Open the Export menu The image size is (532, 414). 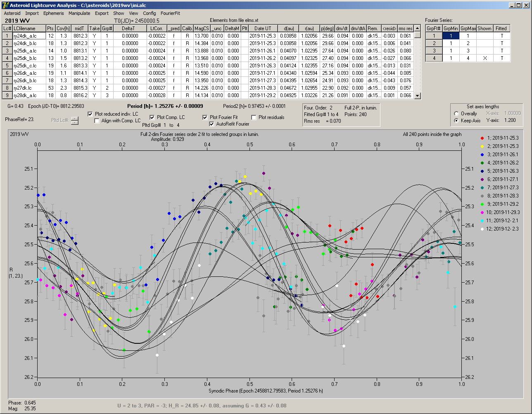click(102, 13)
